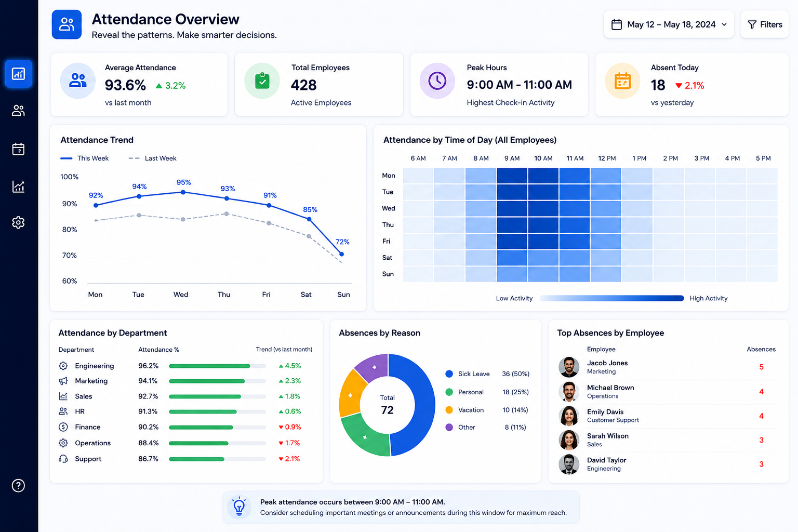Click the Total Employees clipboard check icon
Image resolution: width=798 pixels, height=532 pixels.
point(262,81)
